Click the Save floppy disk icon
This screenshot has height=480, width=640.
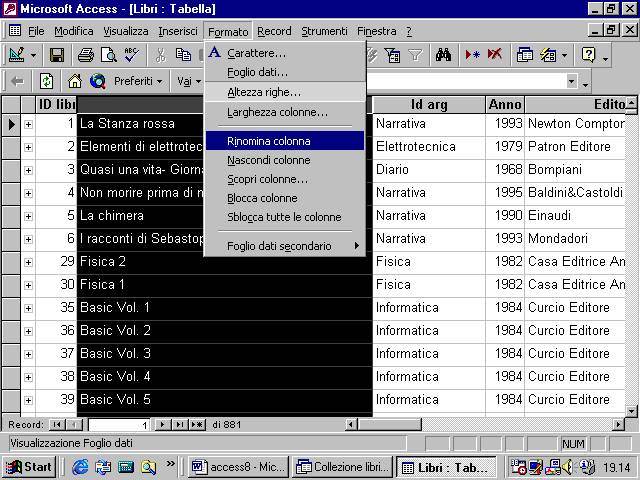(56, 55)
